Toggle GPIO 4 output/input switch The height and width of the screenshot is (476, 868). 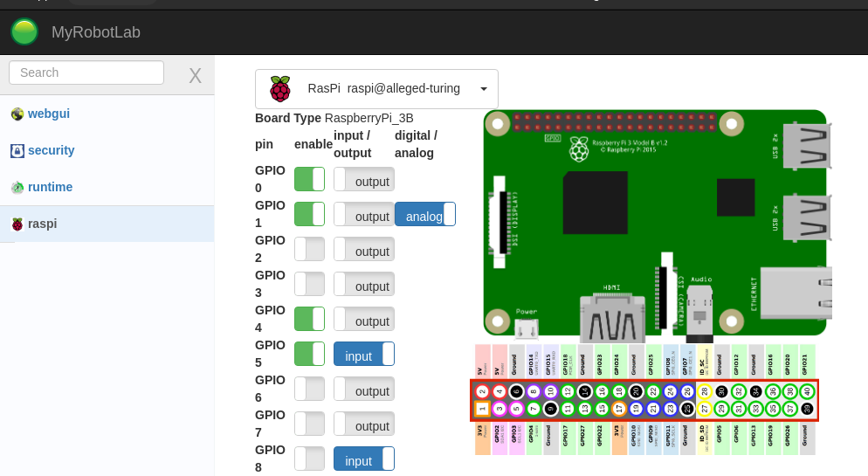click(x=364, y=319)
